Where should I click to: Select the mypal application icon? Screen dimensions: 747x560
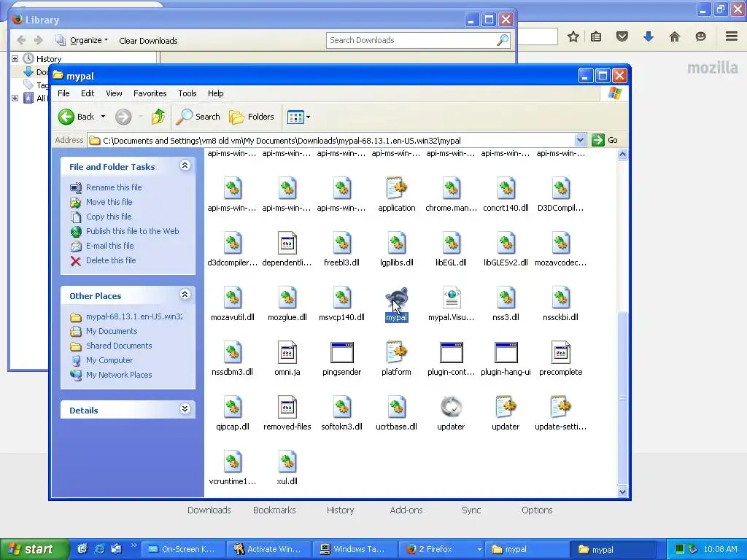tap(396, 298)
